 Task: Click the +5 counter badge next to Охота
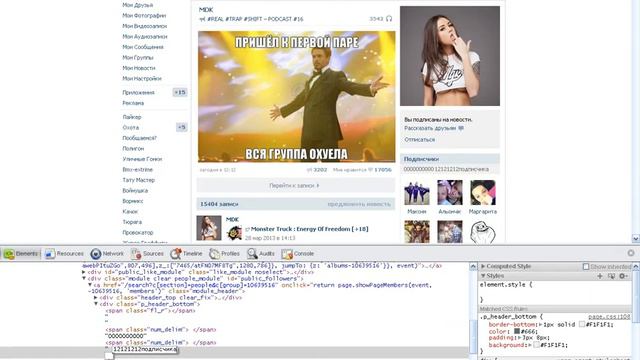182,127
